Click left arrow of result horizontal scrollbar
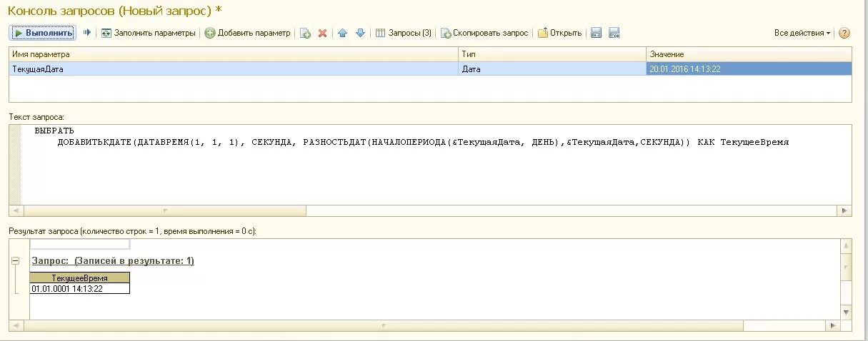868x341 pixels. click(x=16, y=325)
